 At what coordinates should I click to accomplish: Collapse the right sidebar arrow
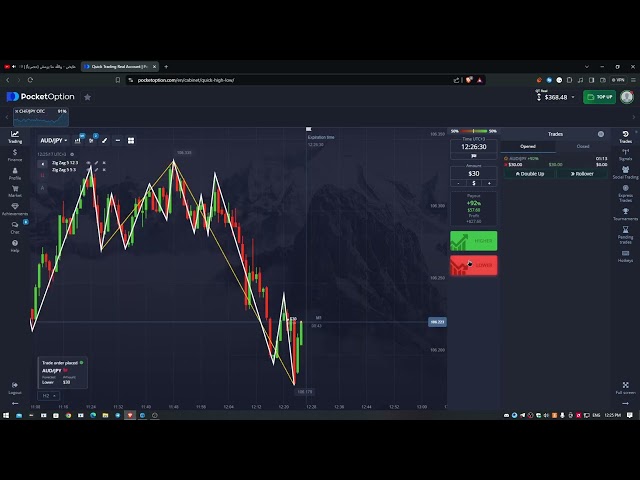[x=625, y=403]
